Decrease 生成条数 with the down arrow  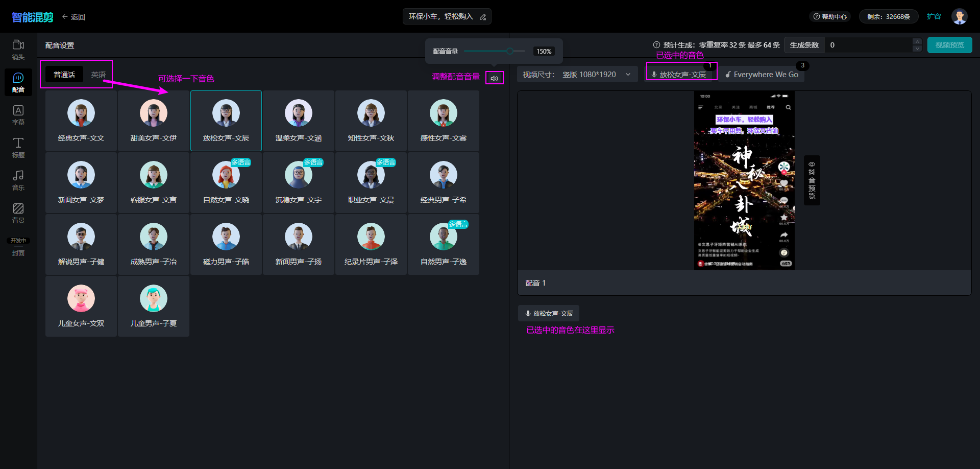tap(917, 49)
